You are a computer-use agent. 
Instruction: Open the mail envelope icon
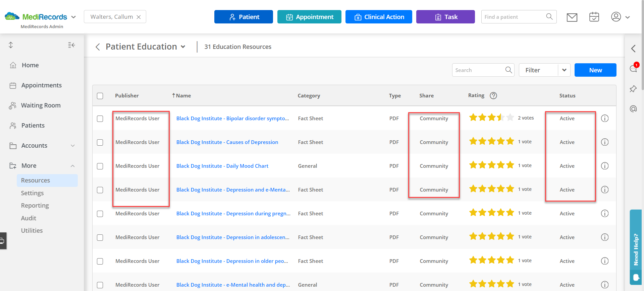(572, 17)
